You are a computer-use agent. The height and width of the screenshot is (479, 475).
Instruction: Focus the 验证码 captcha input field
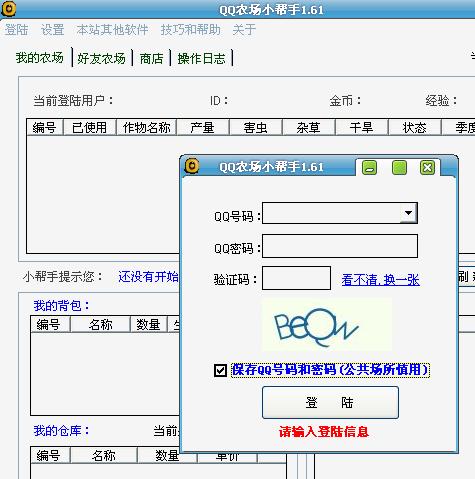(x=296, y=278)
